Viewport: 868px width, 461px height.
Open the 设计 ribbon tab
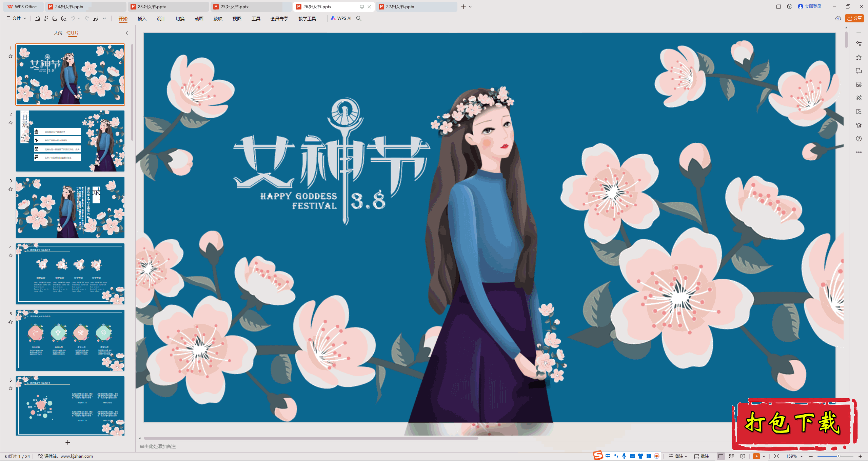(161, 19)
